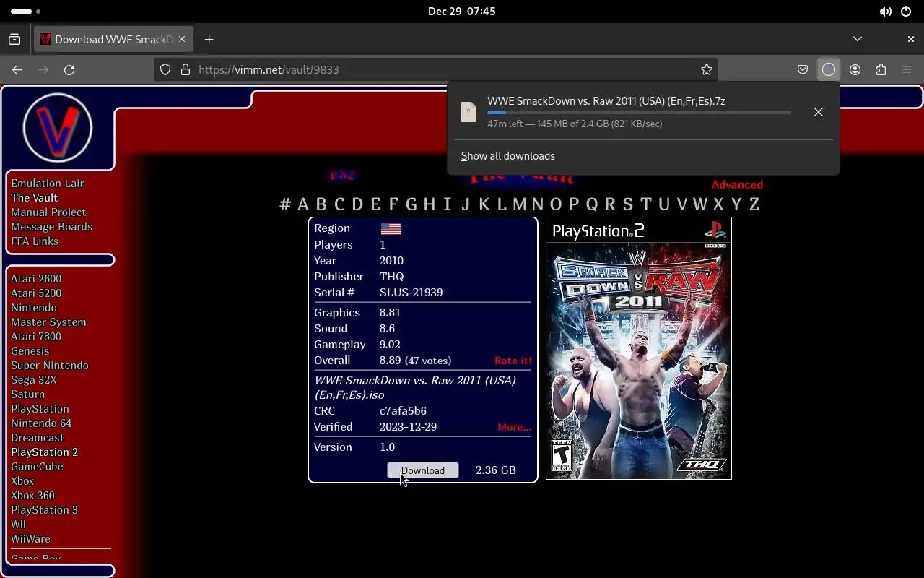Click the Download button
Image resolution: width=924 pixels, height=578 pixels.
click(x=423, y=470)
